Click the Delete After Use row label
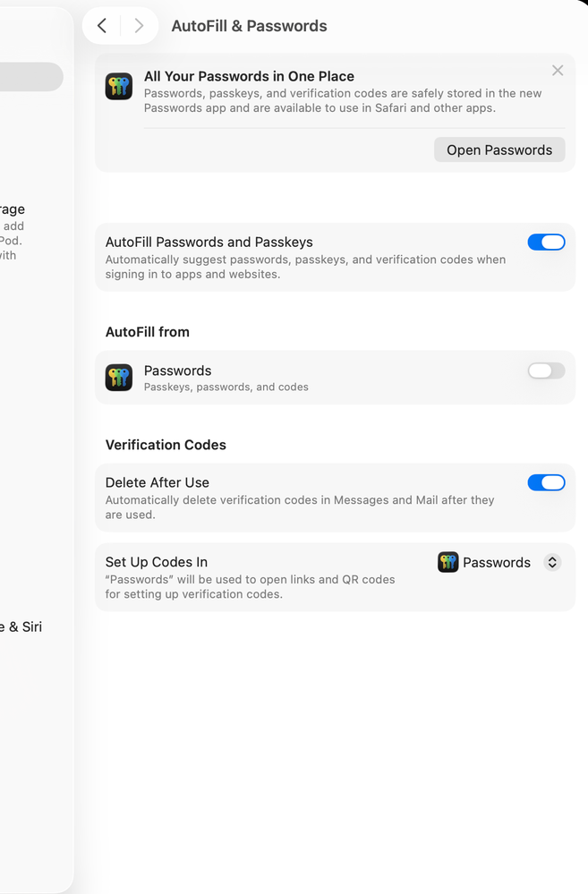The width and height of the screenshot is (588, 894). pyautogui.click(x=158, y=482)
